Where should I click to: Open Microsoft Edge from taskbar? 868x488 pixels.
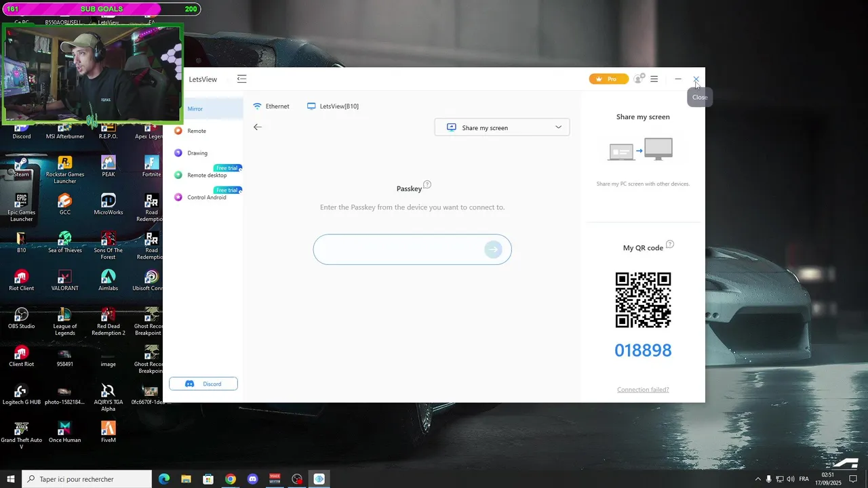(164, 479)
